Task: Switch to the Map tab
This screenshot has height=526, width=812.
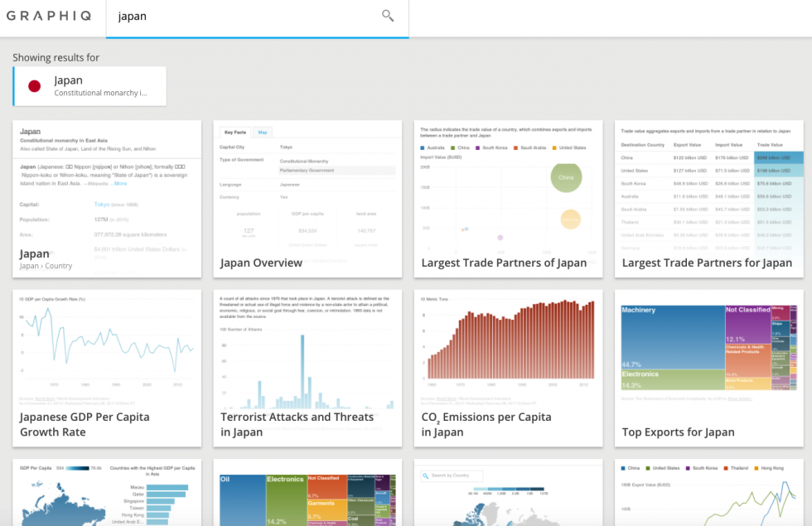Action: point(263,133)
